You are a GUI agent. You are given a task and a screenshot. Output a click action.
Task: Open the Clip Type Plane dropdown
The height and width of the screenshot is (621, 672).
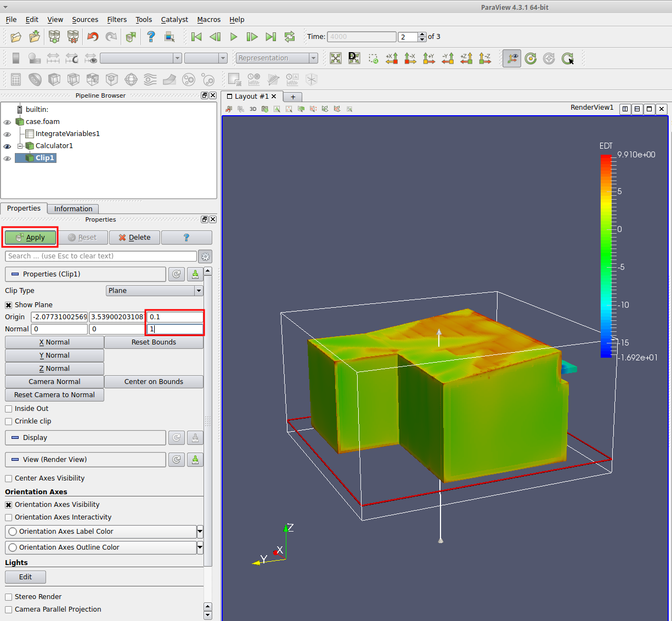(x=154, y=291)
